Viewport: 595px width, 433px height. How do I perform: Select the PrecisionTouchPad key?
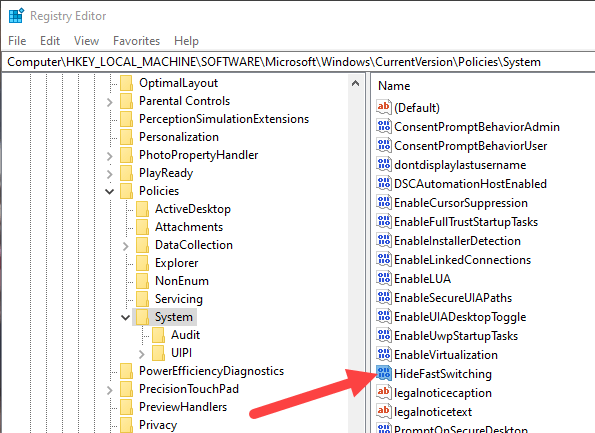tap(189, 389)
